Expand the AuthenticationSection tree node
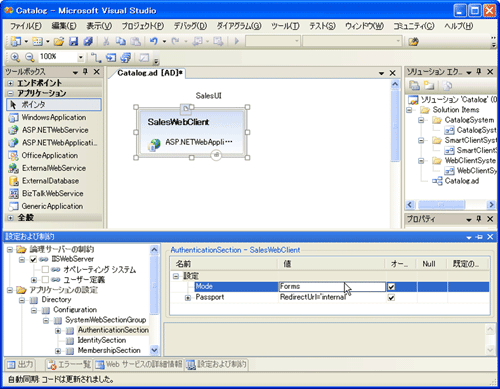The image size is (500, 389). [58, 331]
